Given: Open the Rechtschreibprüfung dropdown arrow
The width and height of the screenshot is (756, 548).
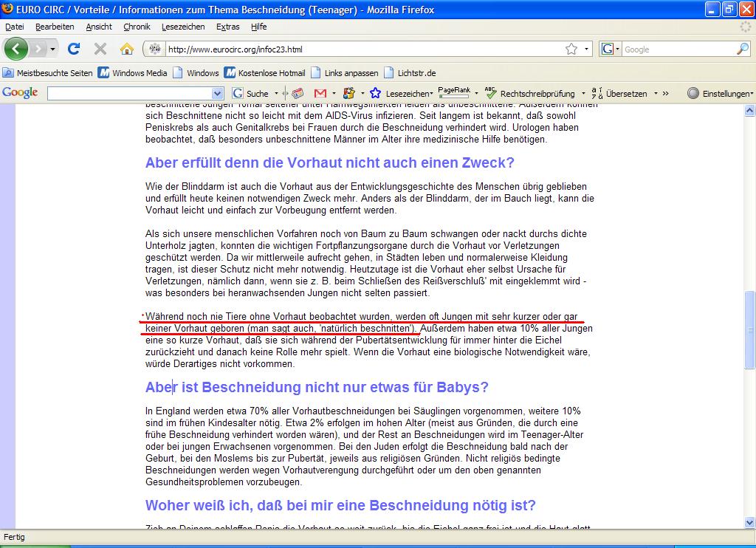Looking at the screenshot, I should [x=583, y=94].
